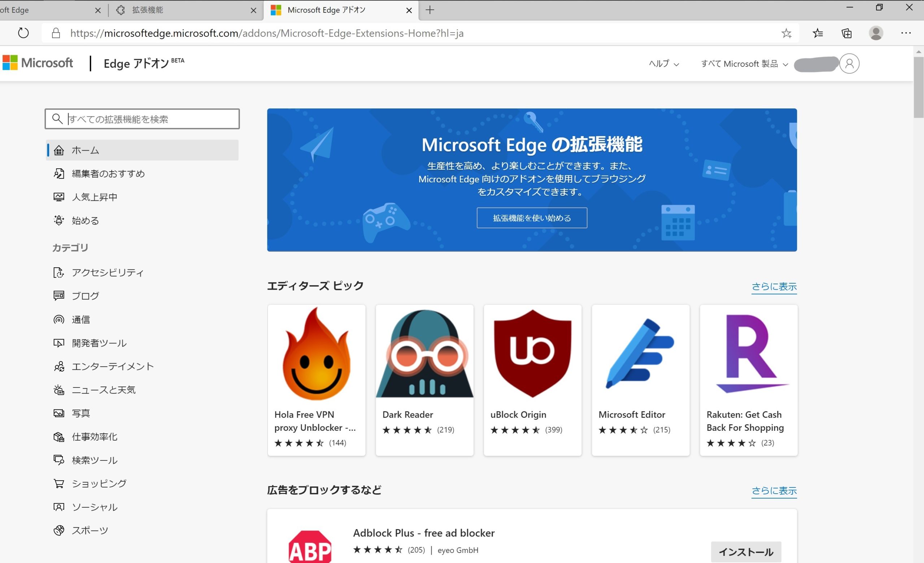Click さらに表示 for エディターズ ピック
The image size is (924, 563).
coord(774,287)
